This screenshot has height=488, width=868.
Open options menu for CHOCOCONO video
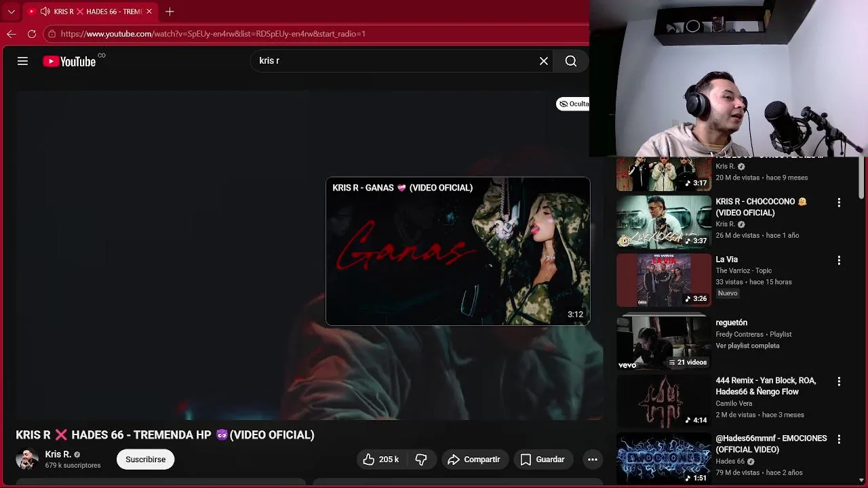click(x=839, y=203)
